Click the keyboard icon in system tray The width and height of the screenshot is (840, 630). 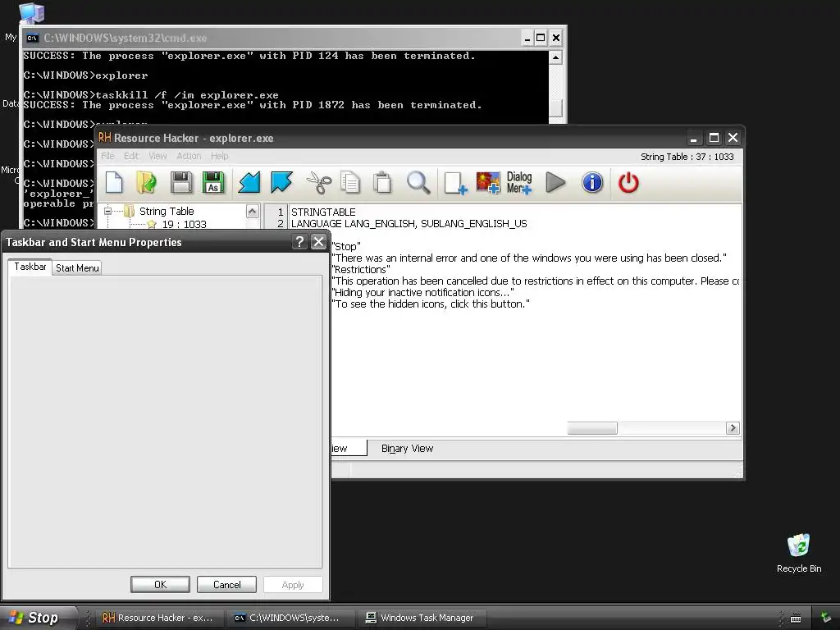pyautogui.click(x=796, y=619)
